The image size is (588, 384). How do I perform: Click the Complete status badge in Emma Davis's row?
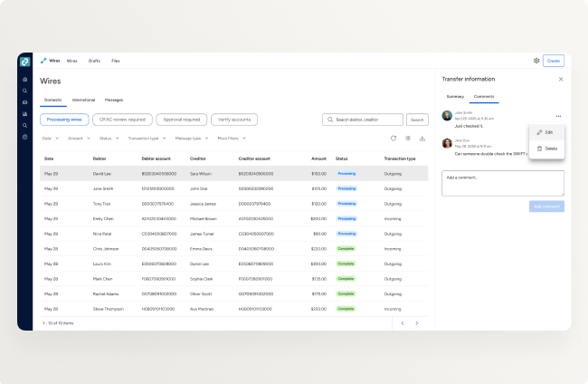click(346, 249)
